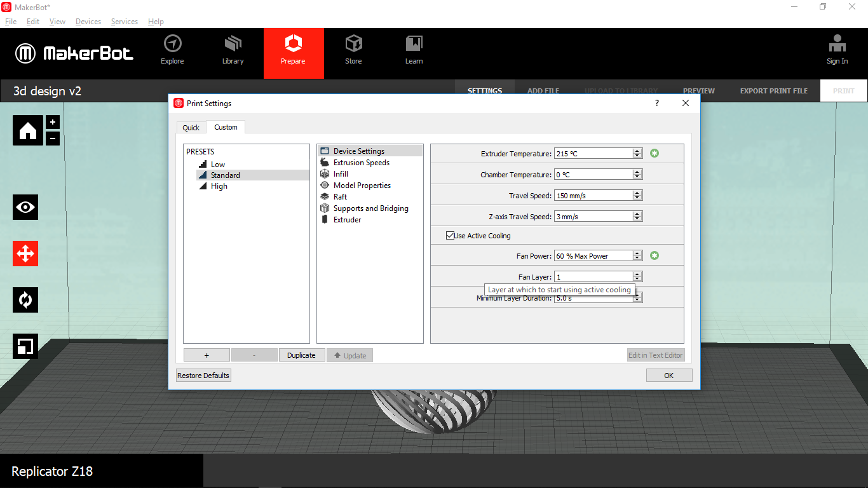Click Restore Defaults

click(203, 376)
